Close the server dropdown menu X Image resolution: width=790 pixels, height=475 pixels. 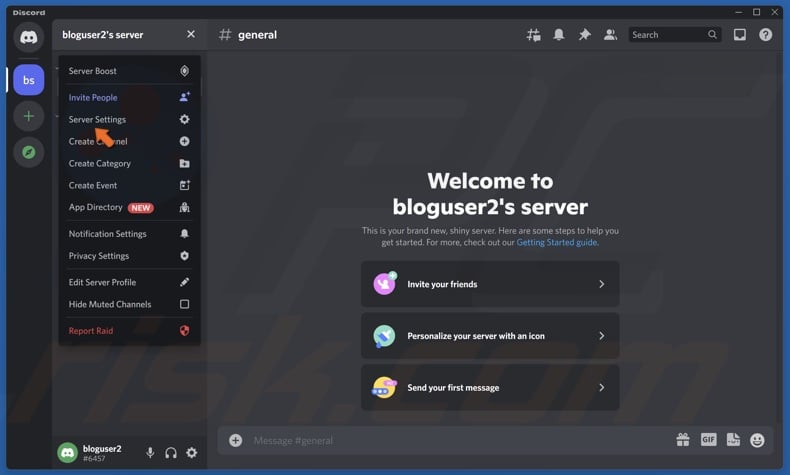191,34
